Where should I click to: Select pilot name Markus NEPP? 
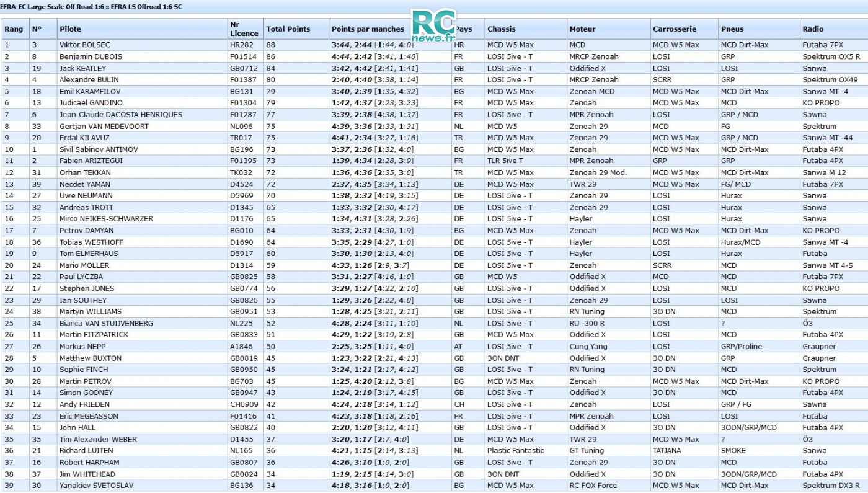(x=82, y=347)
